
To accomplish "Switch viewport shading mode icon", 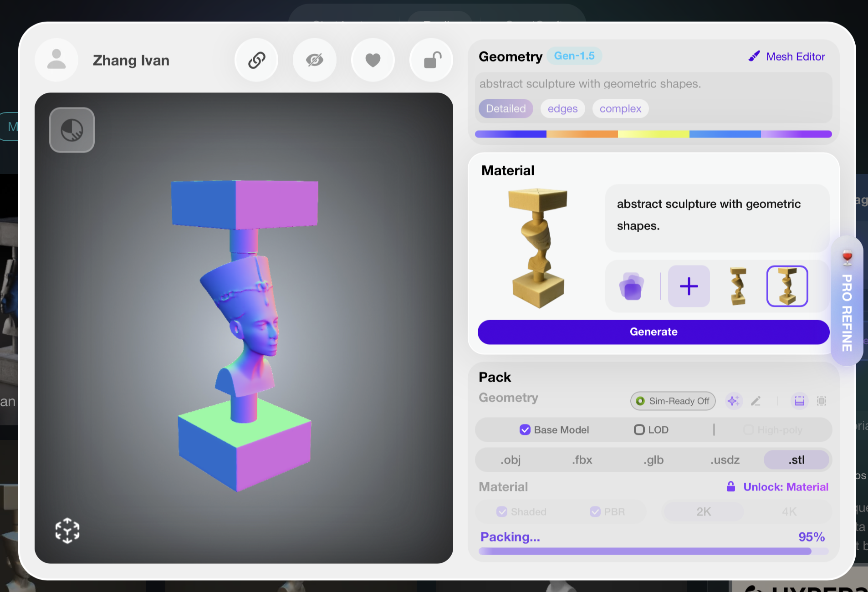I will pyautogui.click(x=72, y=130).
